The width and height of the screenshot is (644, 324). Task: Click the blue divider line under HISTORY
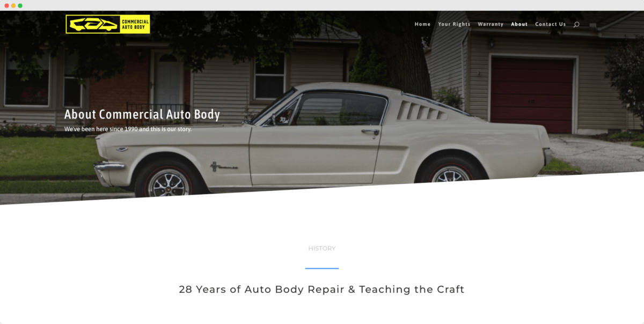pyautogui.click(x=322, y=268)
